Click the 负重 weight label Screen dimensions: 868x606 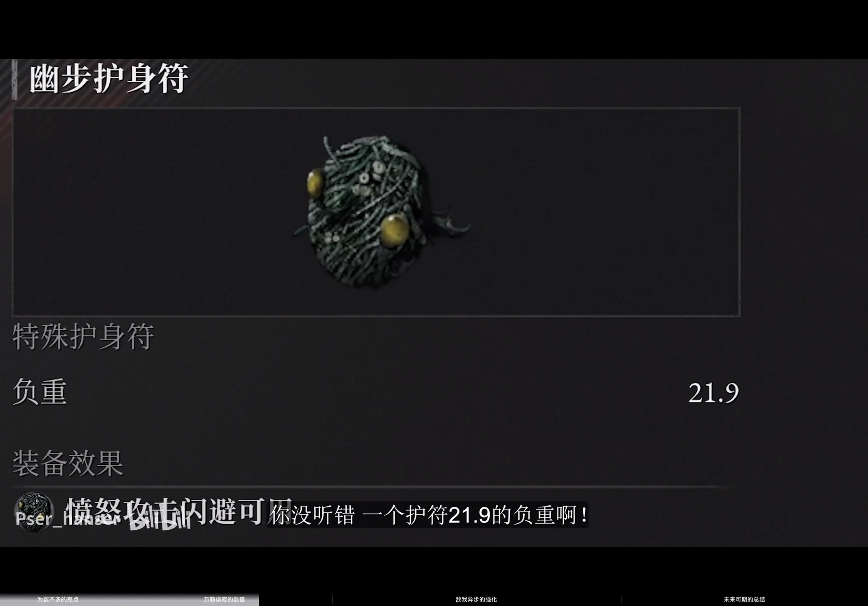click(40, 392)
